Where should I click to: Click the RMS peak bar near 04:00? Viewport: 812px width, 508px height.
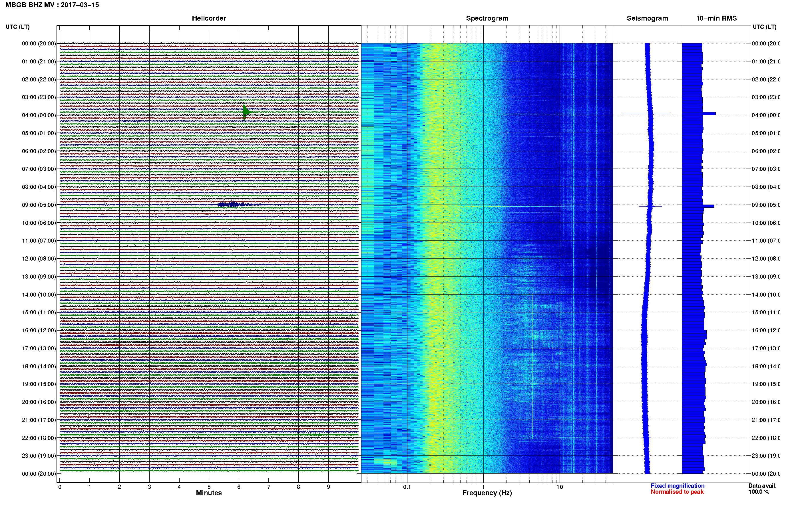[699, 113]
